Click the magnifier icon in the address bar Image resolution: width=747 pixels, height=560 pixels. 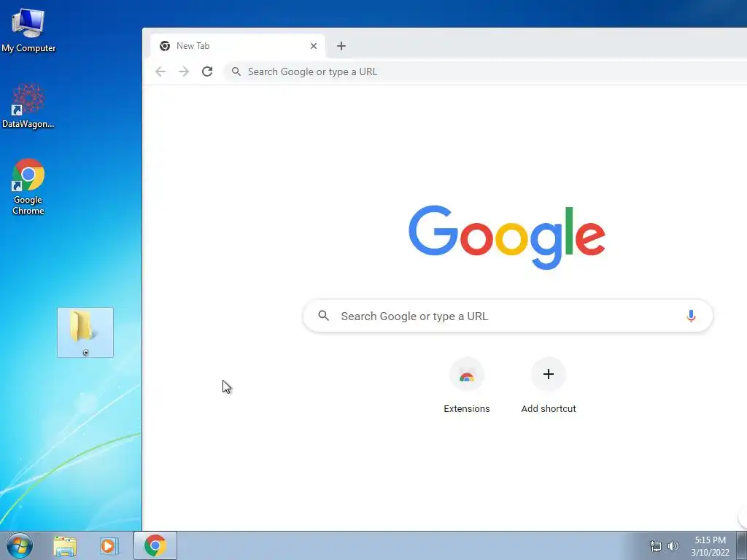coord(236,71)
